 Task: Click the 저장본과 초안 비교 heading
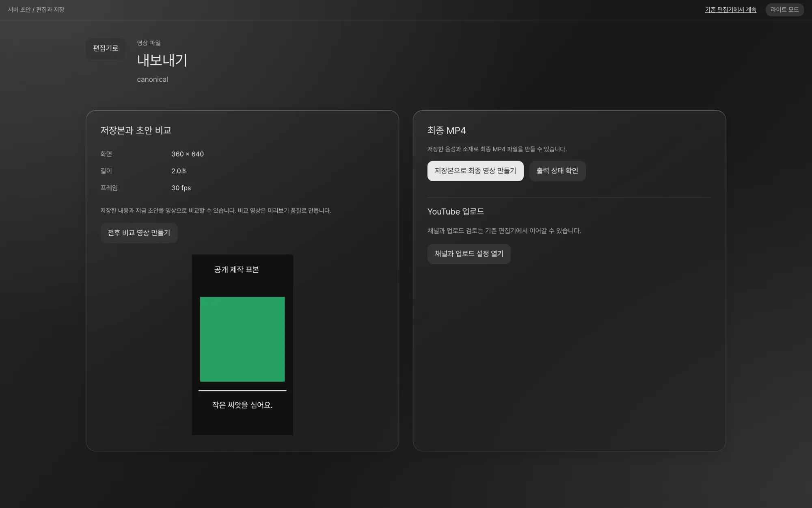tap(136, 130)
